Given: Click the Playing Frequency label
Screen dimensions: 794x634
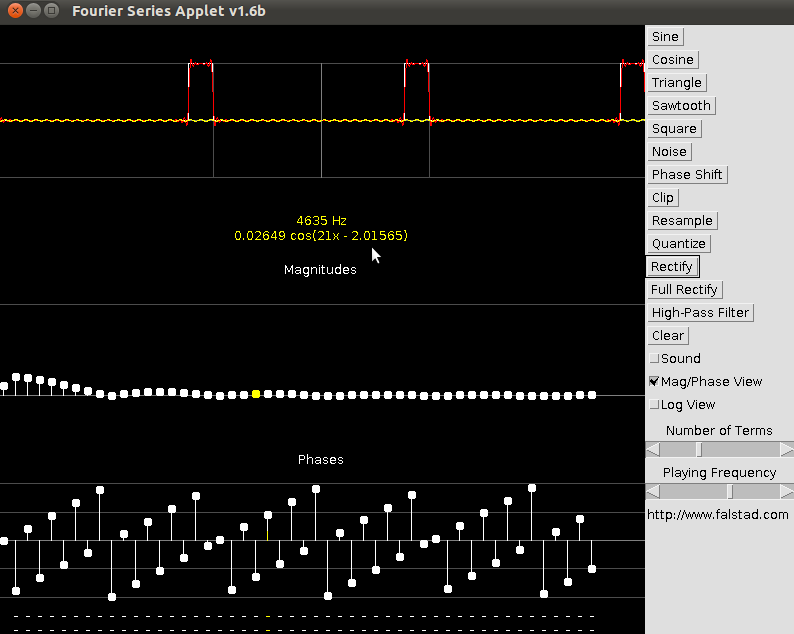Looking at the screenshot, I should [719, 473].
